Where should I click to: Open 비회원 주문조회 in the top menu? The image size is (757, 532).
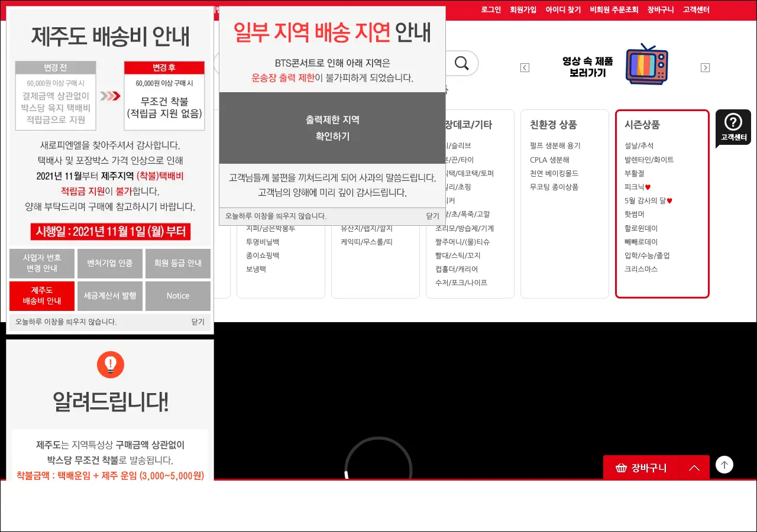click(x=614, y=9)
